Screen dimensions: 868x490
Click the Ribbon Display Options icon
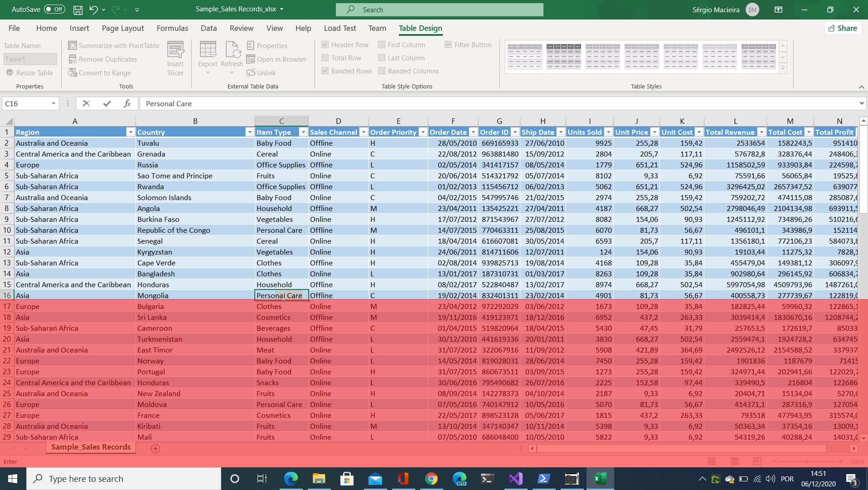[x=778, y=10]
